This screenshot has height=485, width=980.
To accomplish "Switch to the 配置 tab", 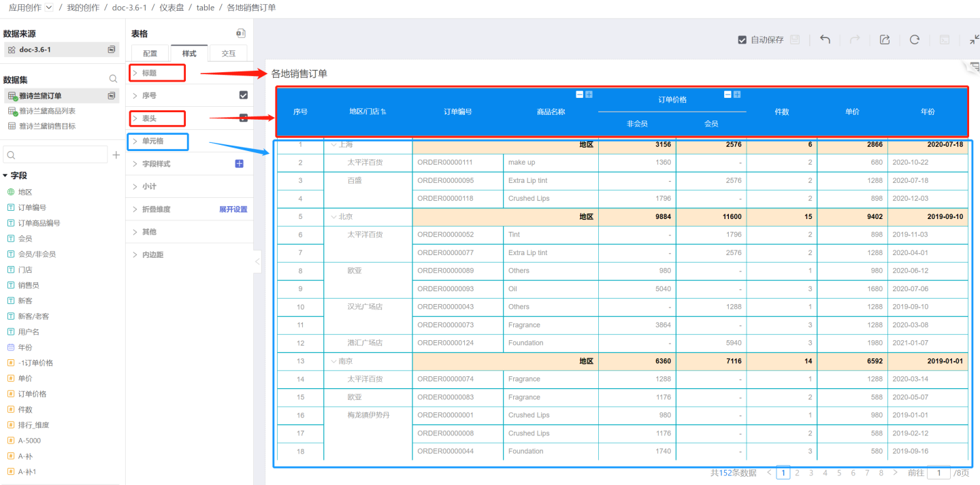I will [x=150, y=53].
